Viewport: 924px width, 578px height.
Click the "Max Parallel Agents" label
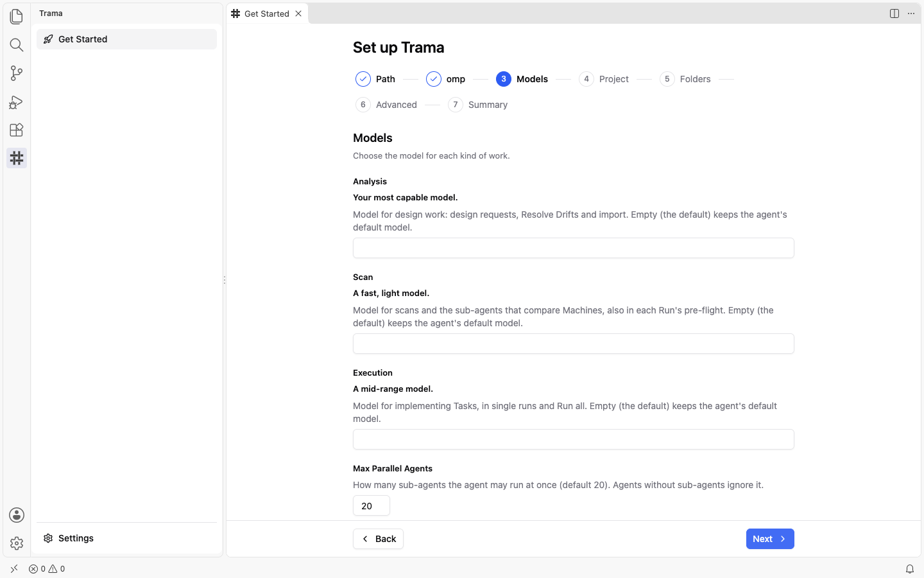coord(393,469)
